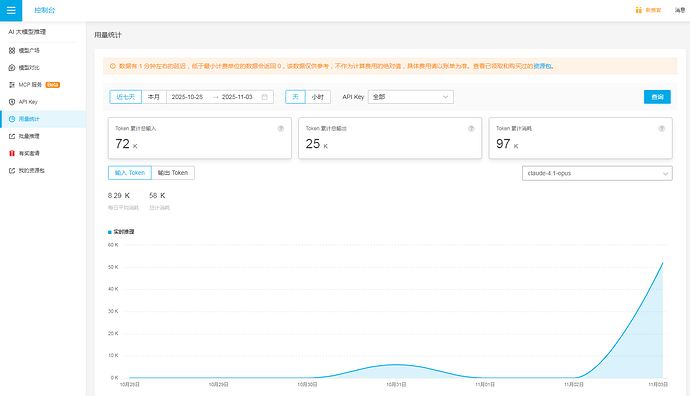Toggle the 实时推理 legend series
The width and height of the screenshot is (690, 396).
click(121, 232)
